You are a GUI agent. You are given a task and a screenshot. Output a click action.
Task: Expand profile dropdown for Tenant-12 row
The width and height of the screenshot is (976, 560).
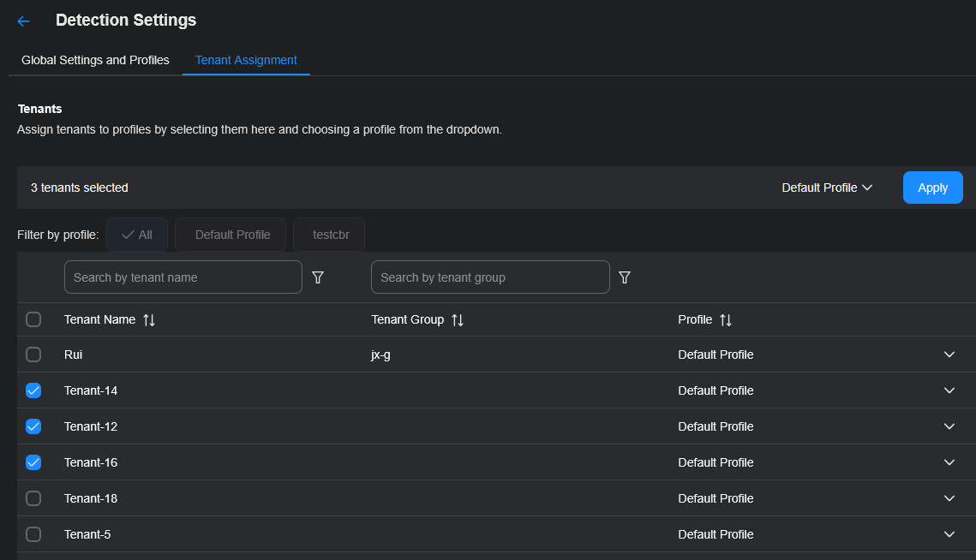[949, 426]
